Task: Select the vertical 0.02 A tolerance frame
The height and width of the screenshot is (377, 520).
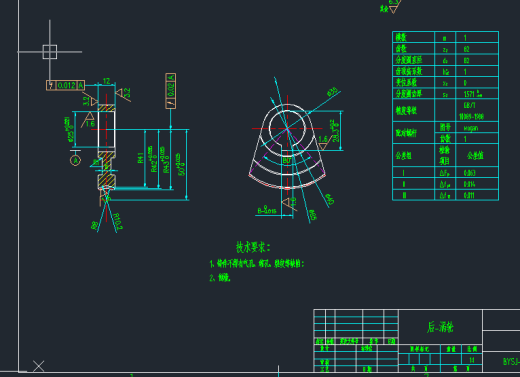Action: click(170, 91)
